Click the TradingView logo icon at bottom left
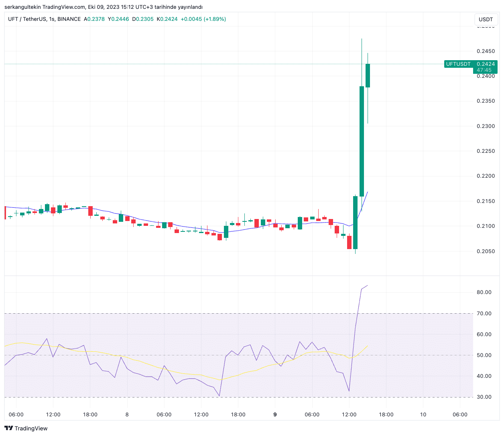 pos(8,428)
